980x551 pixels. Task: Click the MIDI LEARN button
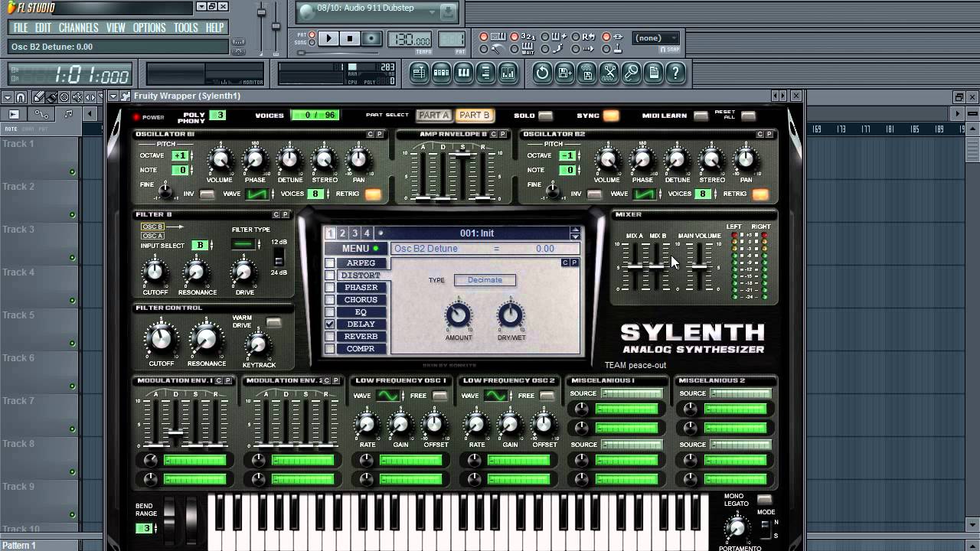click(701, 116)
